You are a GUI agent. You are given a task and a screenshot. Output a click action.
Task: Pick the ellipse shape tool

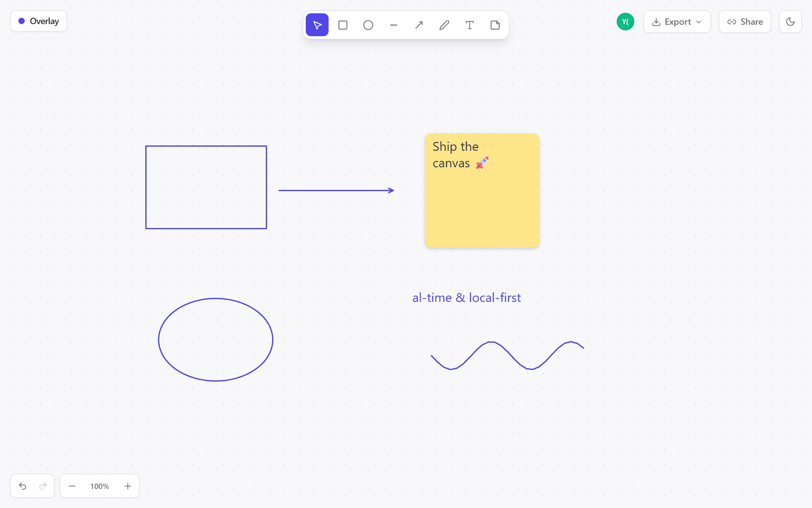368,25
